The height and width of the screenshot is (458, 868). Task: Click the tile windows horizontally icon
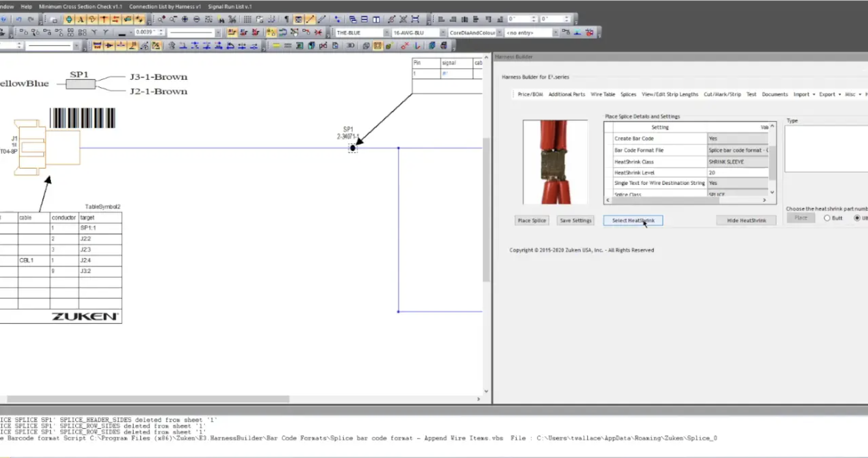click(364, 19)
